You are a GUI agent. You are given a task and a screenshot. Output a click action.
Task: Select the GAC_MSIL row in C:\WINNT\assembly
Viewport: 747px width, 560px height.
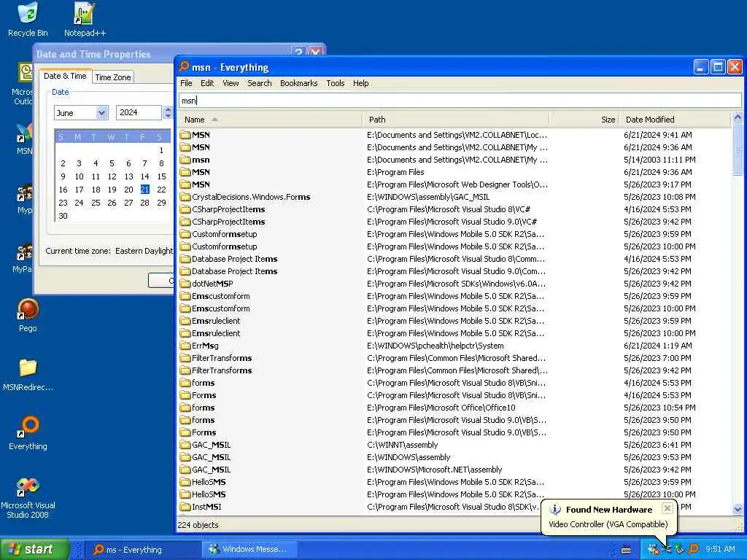pos(454,445)
